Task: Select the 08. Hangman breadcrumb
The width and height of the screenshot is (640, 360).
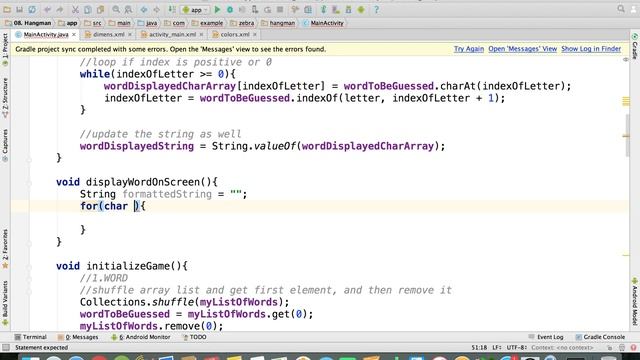Action: 28,23
